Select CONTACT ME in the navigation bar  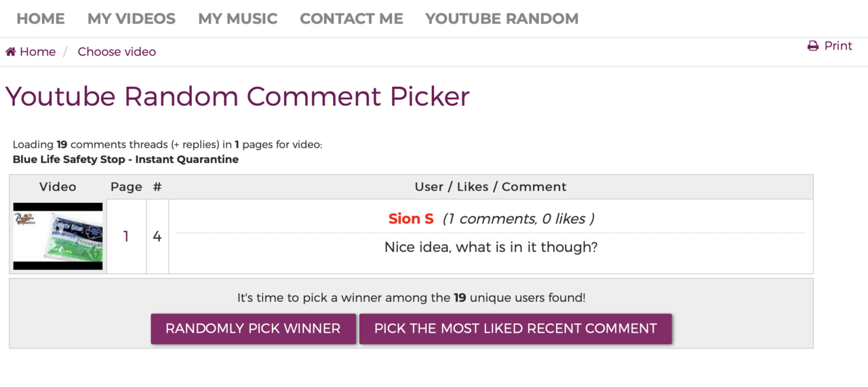(351, 19)
